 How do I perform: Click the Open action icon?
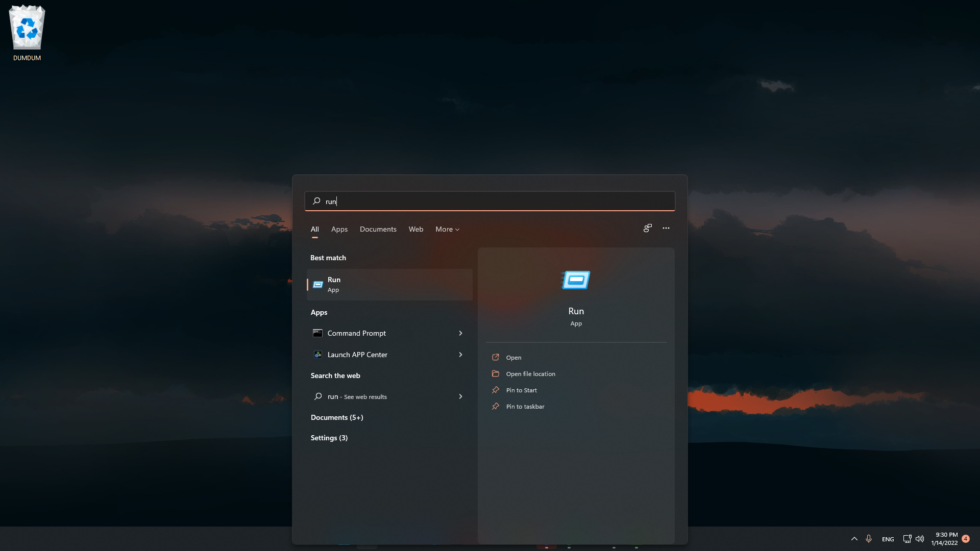(495, 358)
